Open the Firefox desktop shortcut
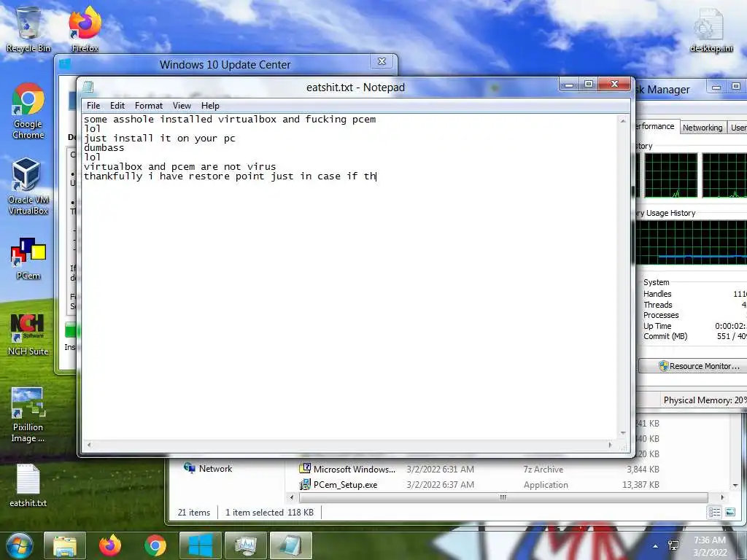 click(85, 29)
